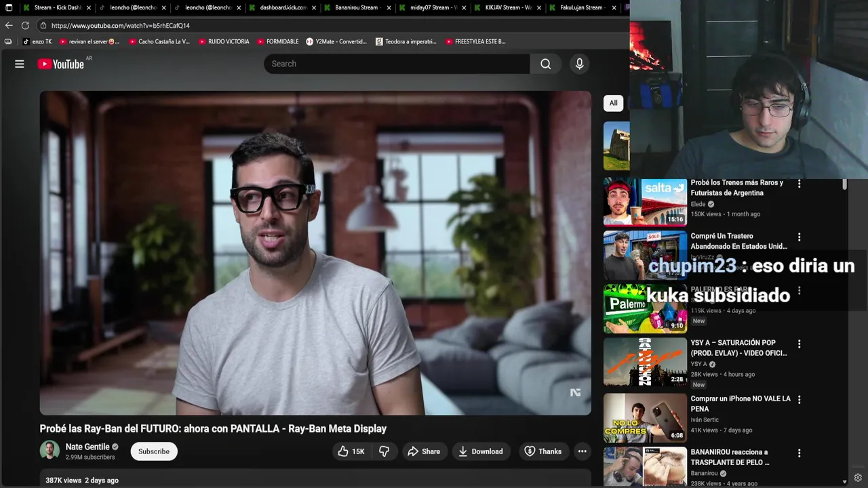The width and height of the screenshot is (868, 488).
Task: Type in the YouTube search field
Action: pos(397,64)
